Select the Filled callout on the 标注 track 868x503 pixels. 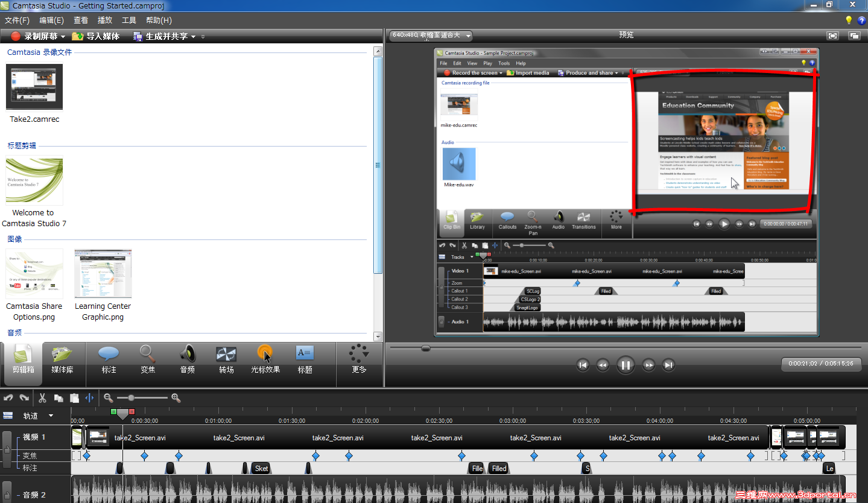pyautogui.click(x=499, y=469)
